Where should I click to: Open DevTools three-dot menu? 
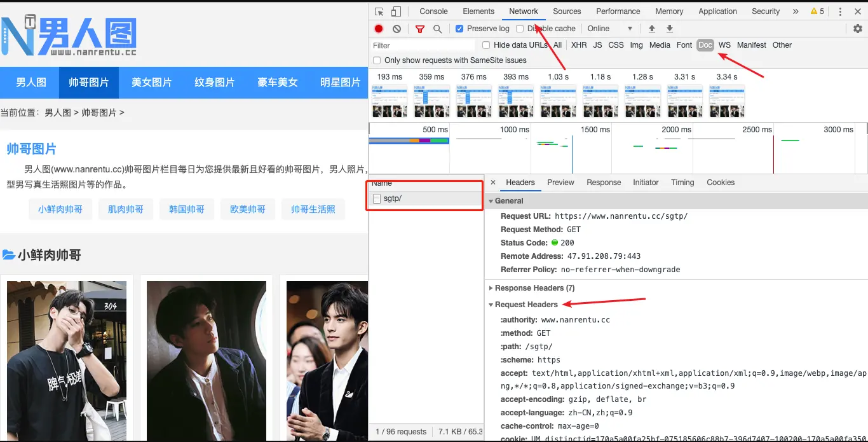click(x=840, y=11)
